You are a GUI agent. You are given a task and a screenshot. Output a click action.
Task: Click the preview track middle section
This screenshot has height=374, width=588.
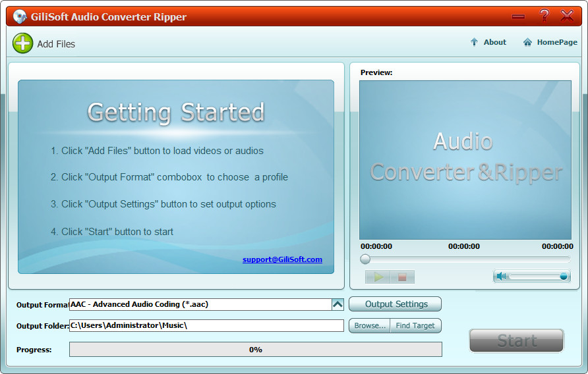[465, 259]
